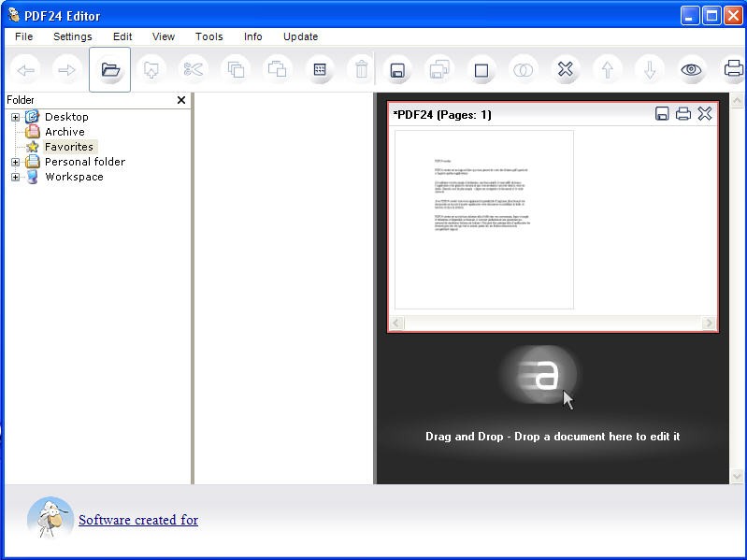Screen dimensions: 747x560
Task: Click the forward arrow toolbar icon
Action: click(66, 70)
